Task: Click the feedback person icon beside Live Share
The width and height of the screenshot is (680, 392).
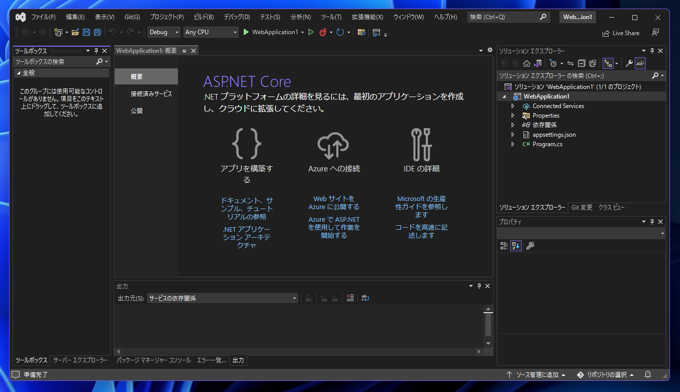Action: click(655, 33)
